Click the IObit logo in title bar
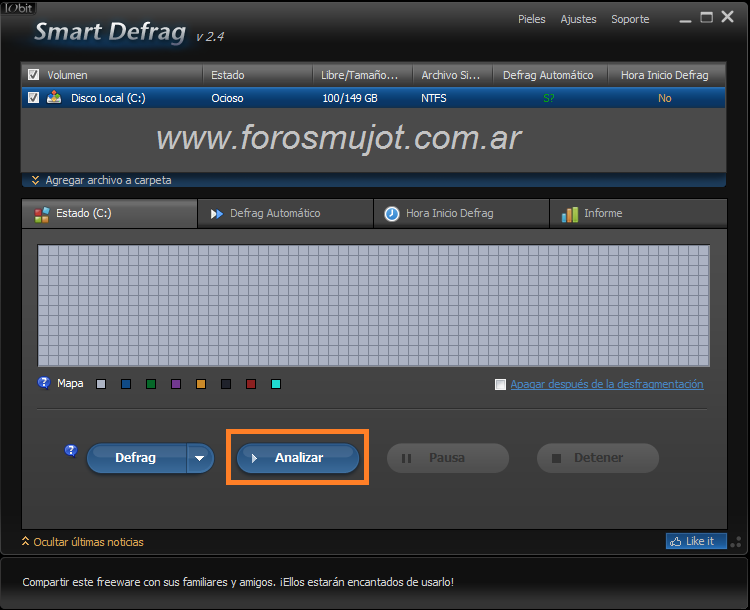 (x=17, y=6)
